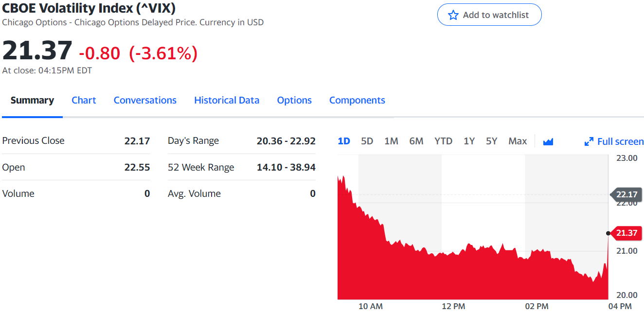Image resolution: width=644 pixels, height=313 pixels.
Task: Click the Avg. Volume label
Action: point(194,193)
